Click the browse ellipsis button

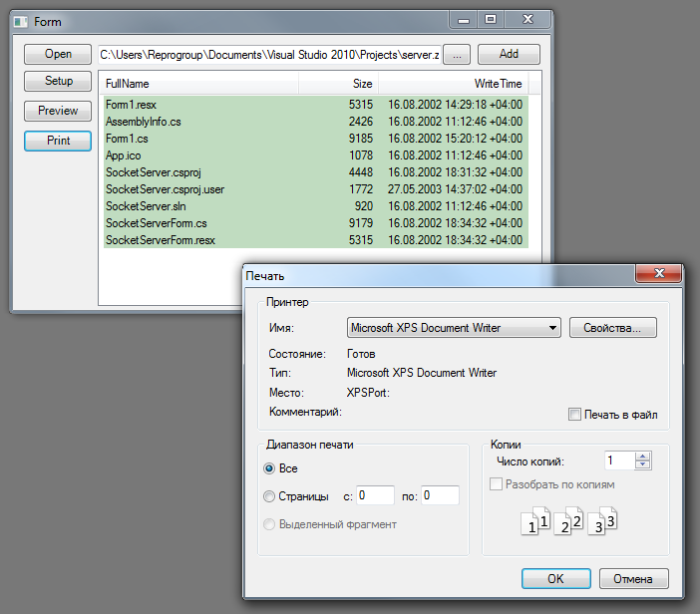[456, 55]
